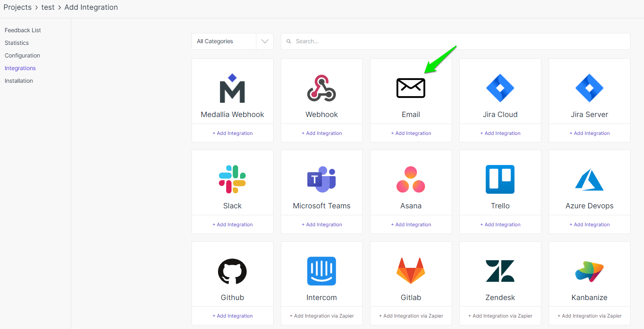Click the Jira Server logo
Screen dimensions: 644x329
point(589,88)
